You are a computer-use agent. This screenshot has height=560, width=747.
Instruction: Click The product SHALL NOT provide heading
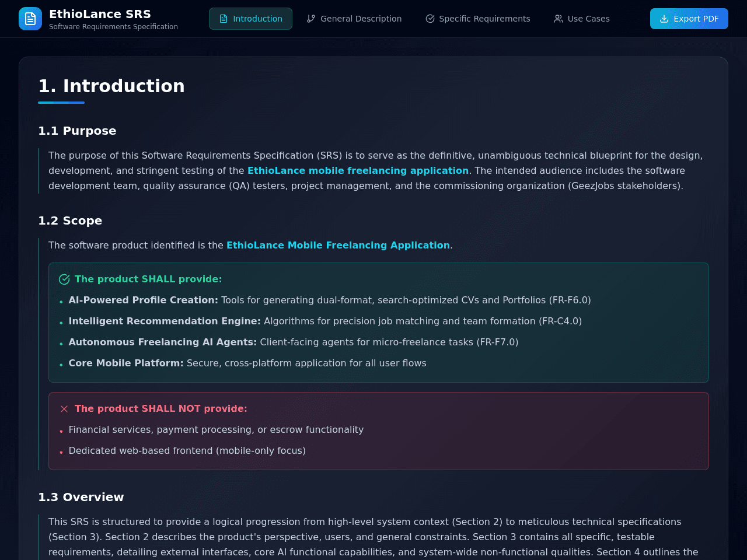[x=161, y=408]
